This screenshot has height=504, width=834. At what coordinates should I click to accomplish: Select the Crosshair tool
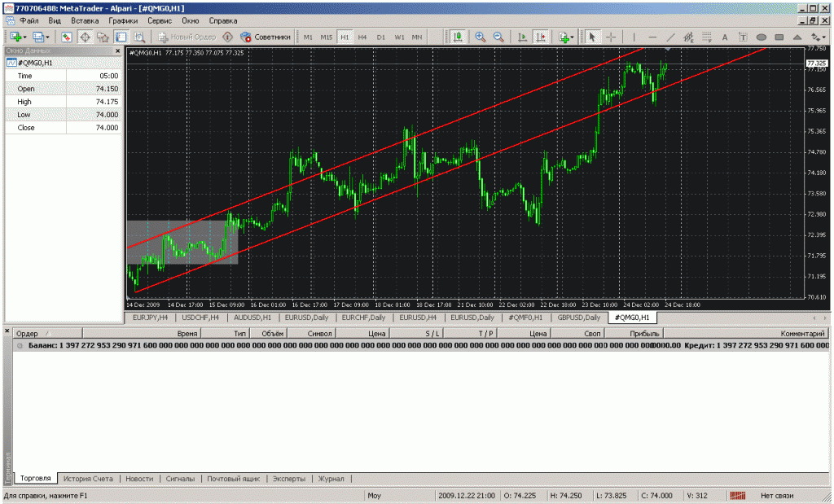point(611,37)
